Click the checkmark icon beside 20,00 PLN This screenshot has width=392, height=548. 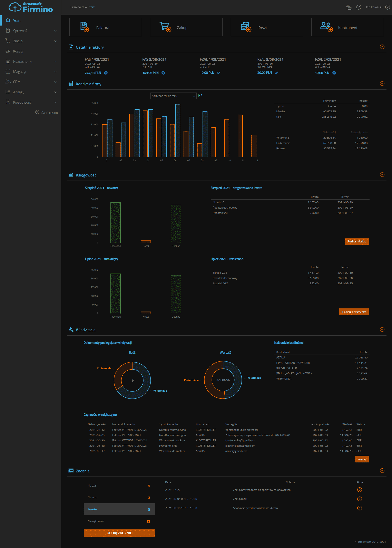276,73
